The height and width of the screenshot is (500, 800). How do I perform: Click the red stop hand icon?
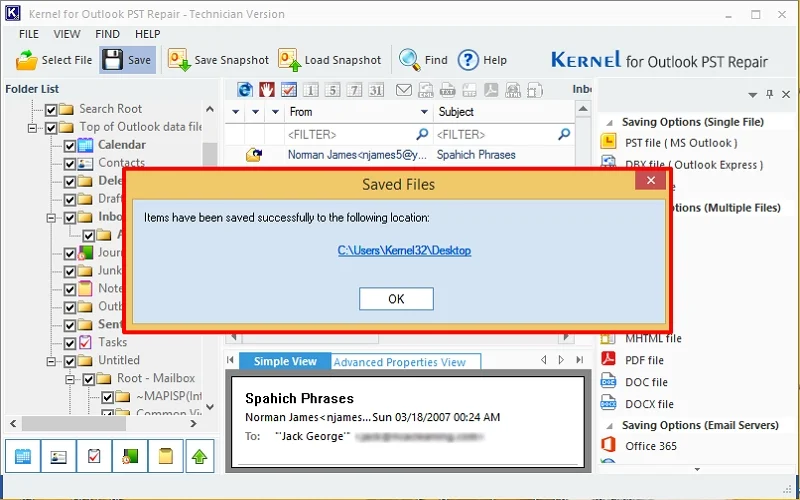267,90
